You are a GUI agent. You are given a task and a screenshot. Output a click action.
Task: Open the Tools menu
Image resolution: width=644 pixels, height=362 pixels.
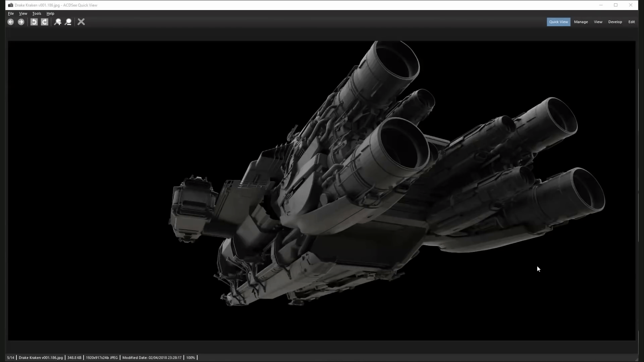point(37,13)
